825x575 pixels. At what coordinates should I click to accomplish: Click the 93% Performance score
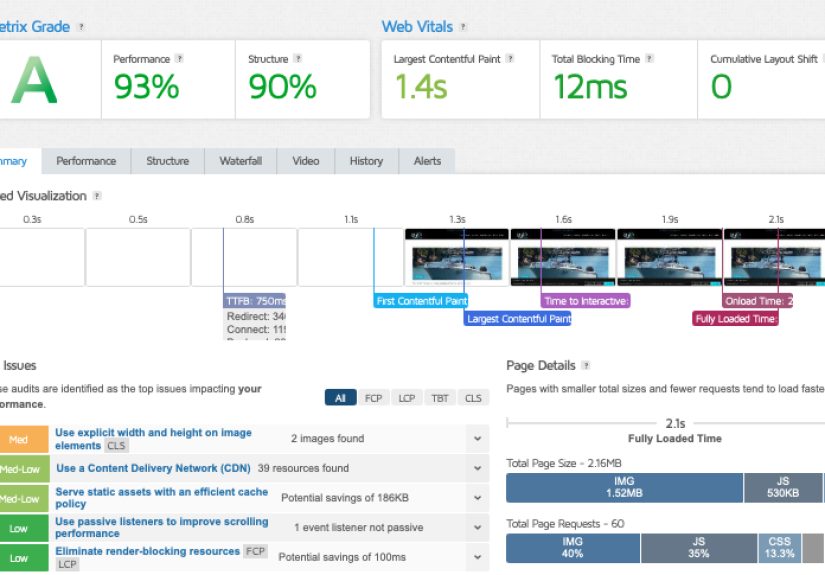point(147,87)
